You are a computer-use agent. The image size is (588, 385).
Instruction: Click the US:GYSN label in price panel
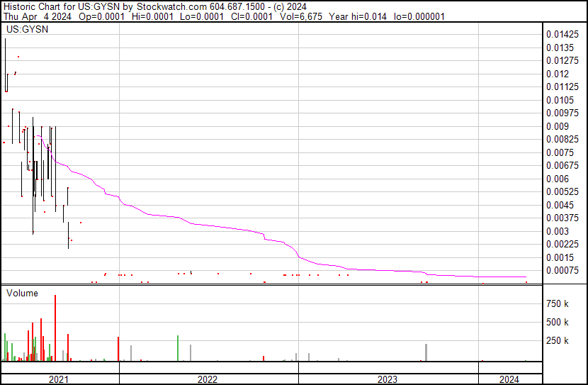pyautogui.click(x=23, y=30)
